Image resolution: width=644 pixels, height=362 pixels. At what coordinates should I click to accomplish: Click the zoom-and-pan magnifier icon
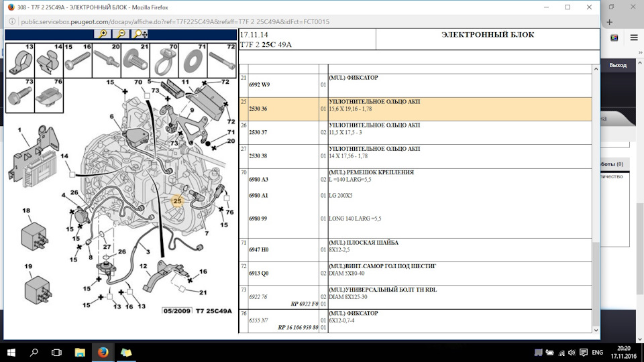140,34
